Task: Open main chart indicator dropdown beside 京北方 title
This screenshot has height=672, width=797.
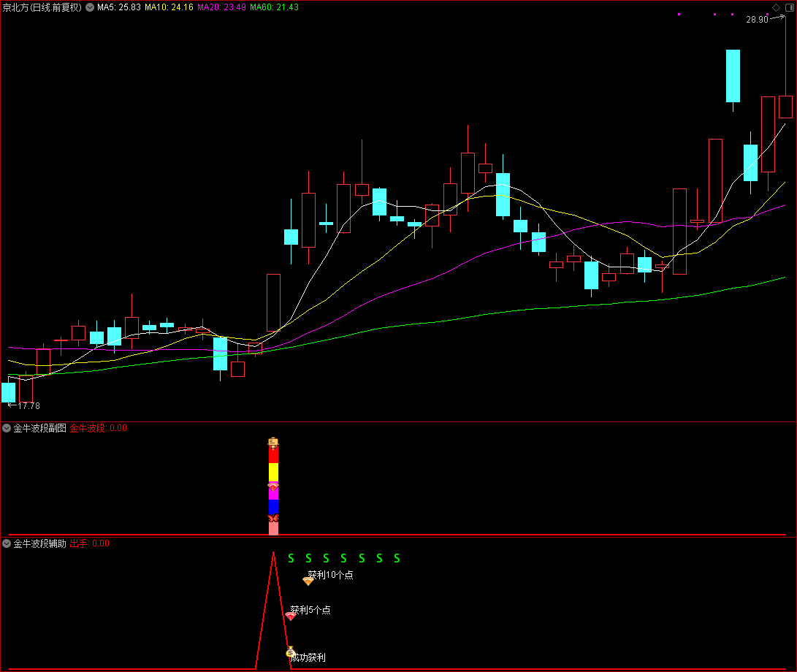Action: [x=90, y=7]
